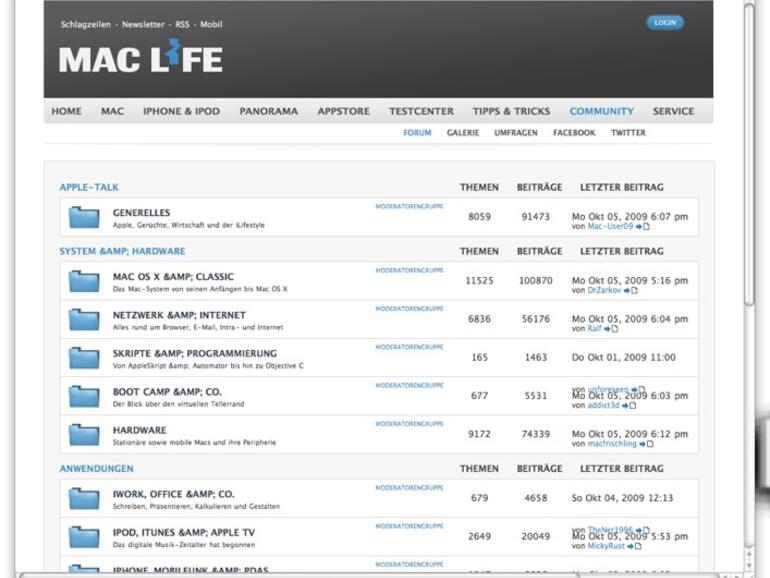The height and width of the screenshot is (578, 770).
Task: Go to latest post icon beside MickyRust
Action: tap(634, 546)
